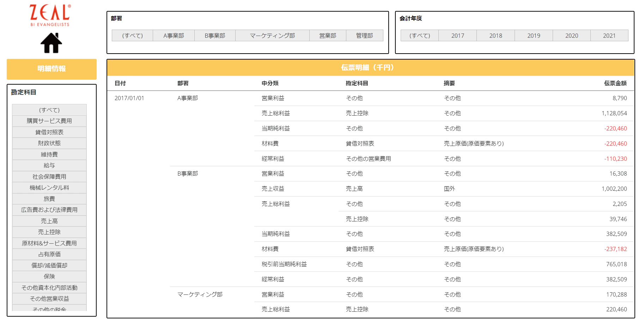Click the negative amount -237,182
The width and height of the screenshot is (644, 323).
[x=616, y=249]
